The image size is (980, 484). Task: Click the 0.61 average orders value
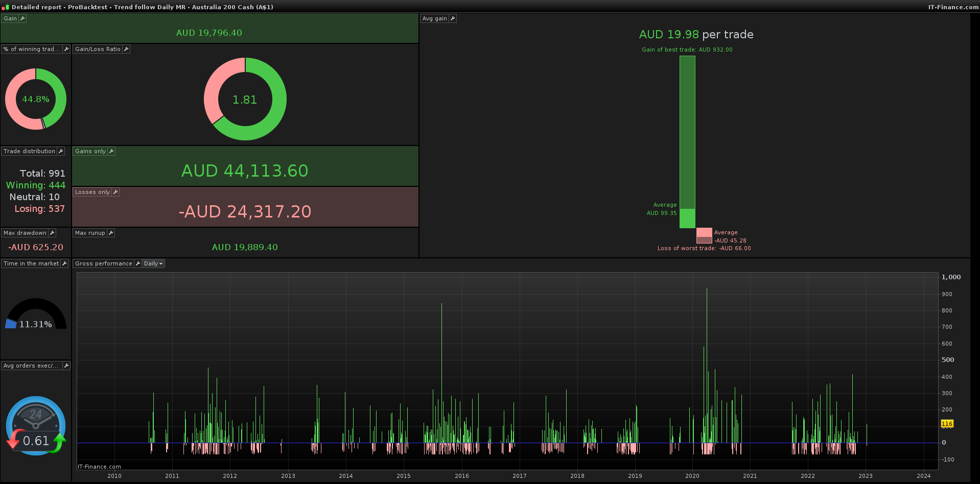point(36,441)
